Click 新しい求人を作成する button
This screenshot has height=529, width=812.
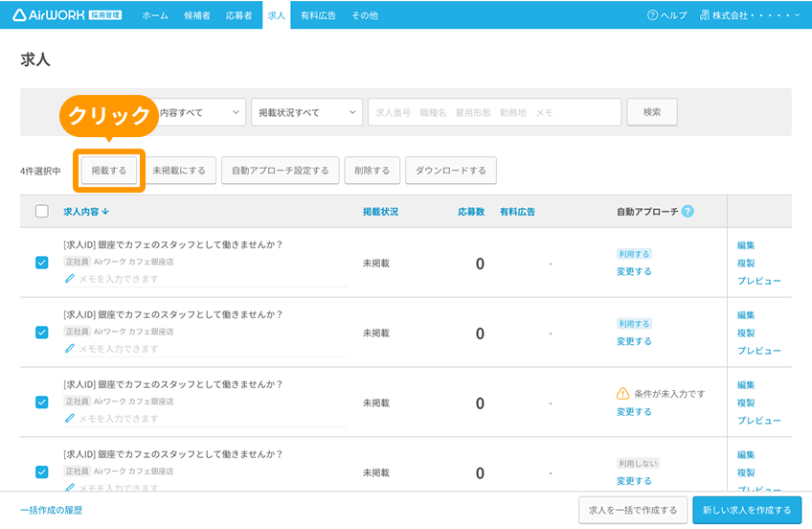(747, 511)
